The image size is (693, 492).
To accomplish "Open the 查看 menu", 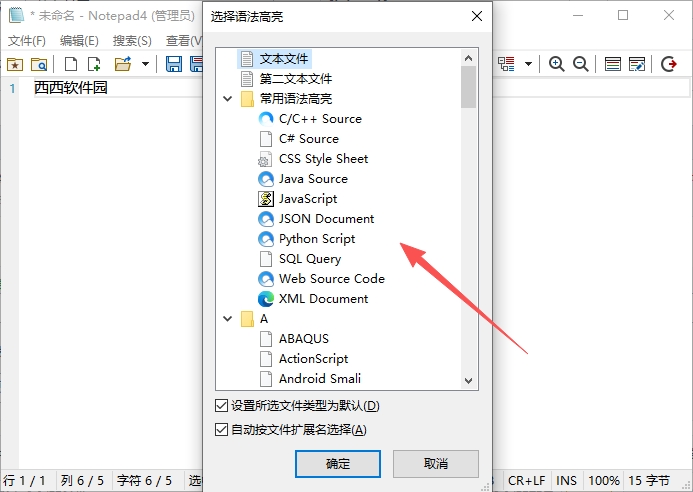I will (x=183, y=41).
